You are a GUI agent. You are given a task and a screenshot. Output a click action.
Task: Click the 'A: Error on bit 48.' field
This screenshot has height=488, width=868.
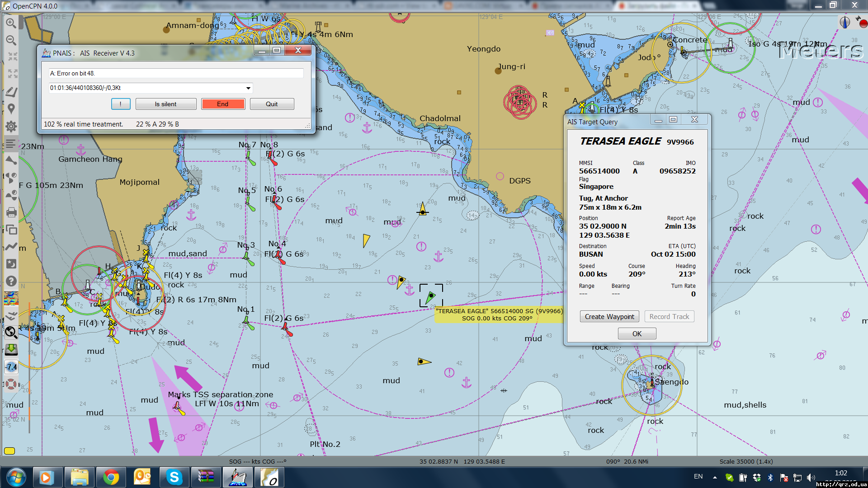pyautogui.click(x=176, y=73)
